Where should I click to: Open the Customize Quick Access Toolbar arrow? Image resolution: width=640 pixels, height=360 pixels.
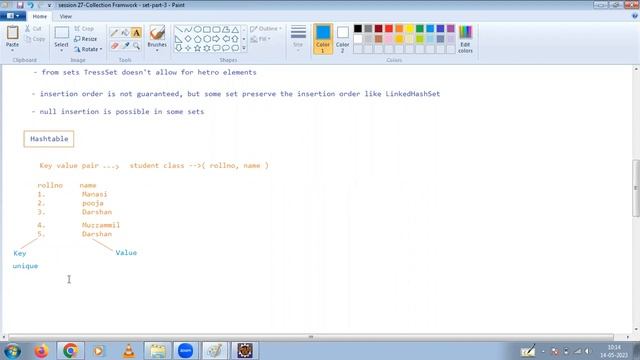(49, 5)
